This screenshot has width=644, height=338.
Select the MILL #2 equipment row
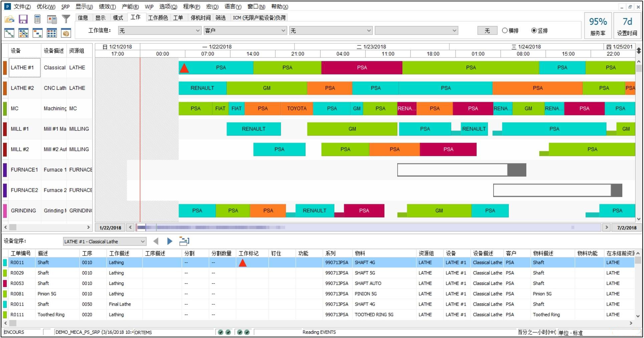tap(47, 149)
